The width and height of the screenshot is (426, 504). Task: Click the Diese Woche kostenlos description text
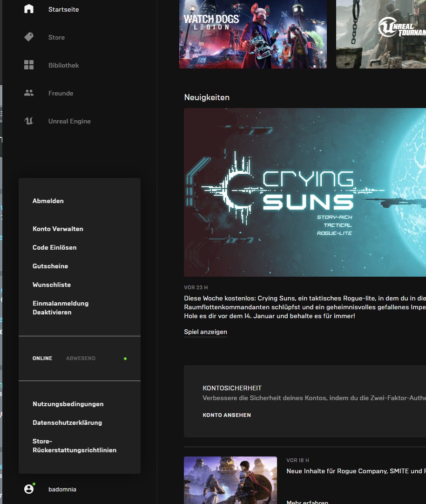click(305, 307)
